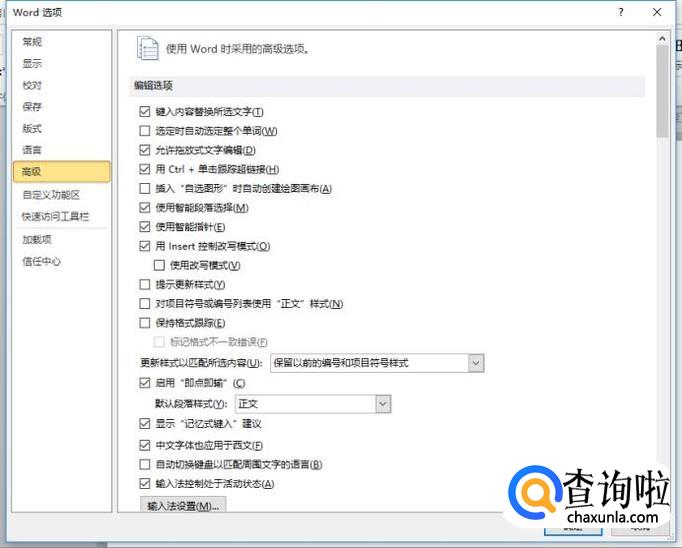Check 自动切换键盘以匹配周围文字的语言
The height and width of the screenshot is (548, 682).
[145, 464]
